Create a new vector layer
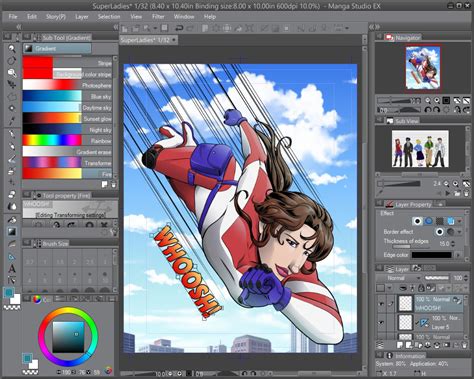Screen dimensions: 474x379 (409, 345)
